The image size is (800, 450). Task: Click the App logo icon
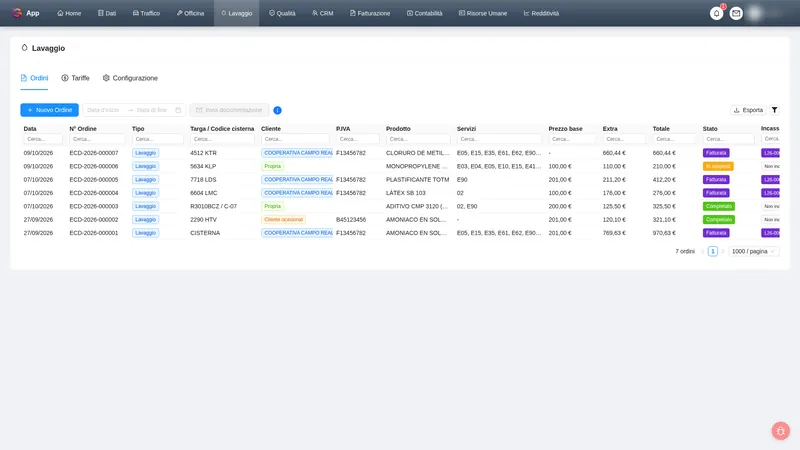(x=17, y=13)
